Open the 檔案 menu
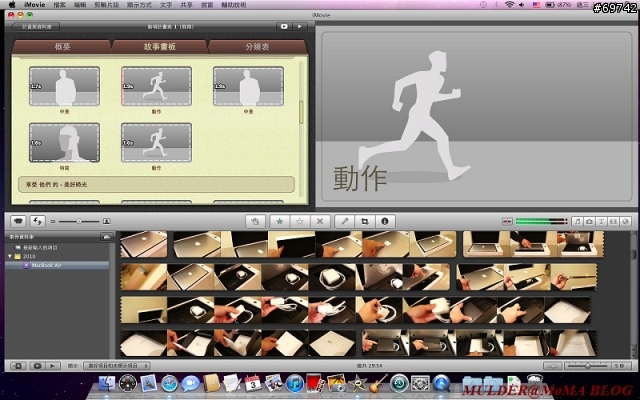Viewport: 640px width, 400px height. [60, 5]
